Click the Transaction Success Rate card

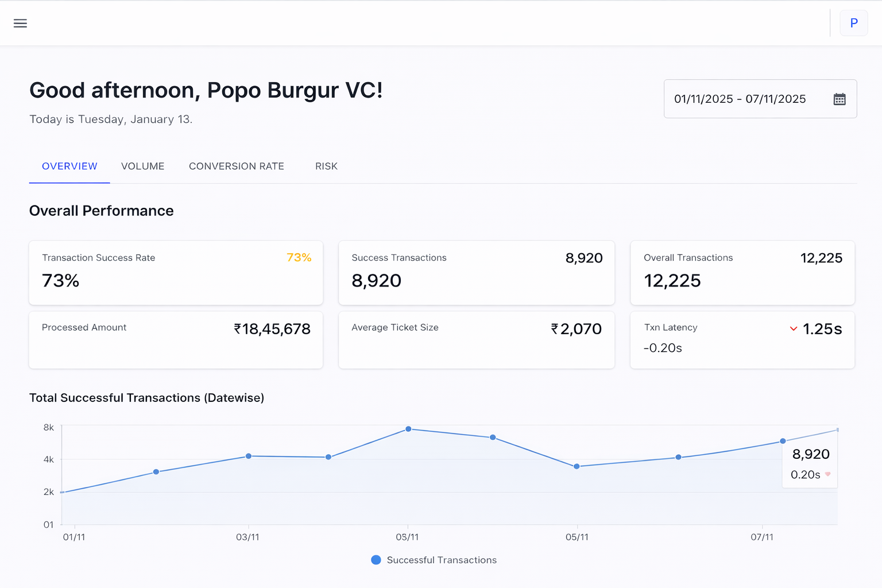(176, 273)
